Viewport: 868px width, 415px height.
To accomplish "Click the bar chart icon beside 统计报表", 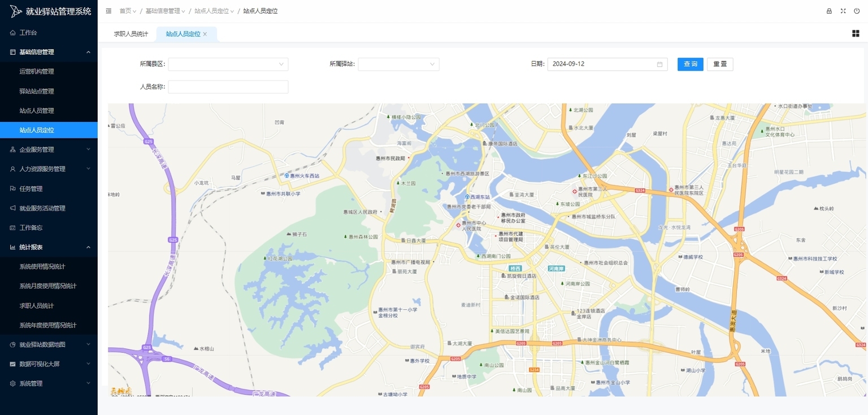I will (13, 247).
